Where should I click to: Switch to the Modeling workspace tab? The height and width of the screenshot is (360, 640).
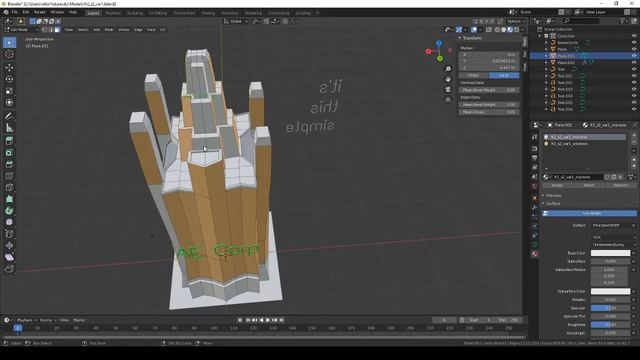point(113,13)
